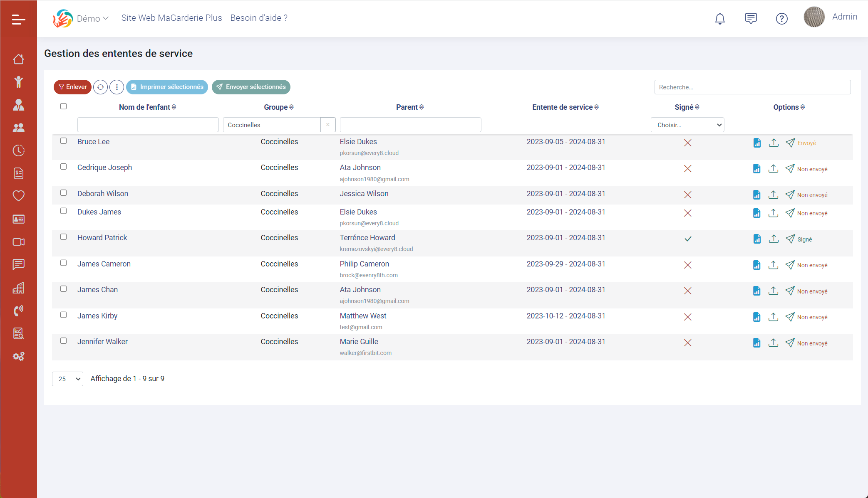Viewport: 868px width, 498px height.
Task: Open the clock icon in sidebar
Action: (18, 150)
